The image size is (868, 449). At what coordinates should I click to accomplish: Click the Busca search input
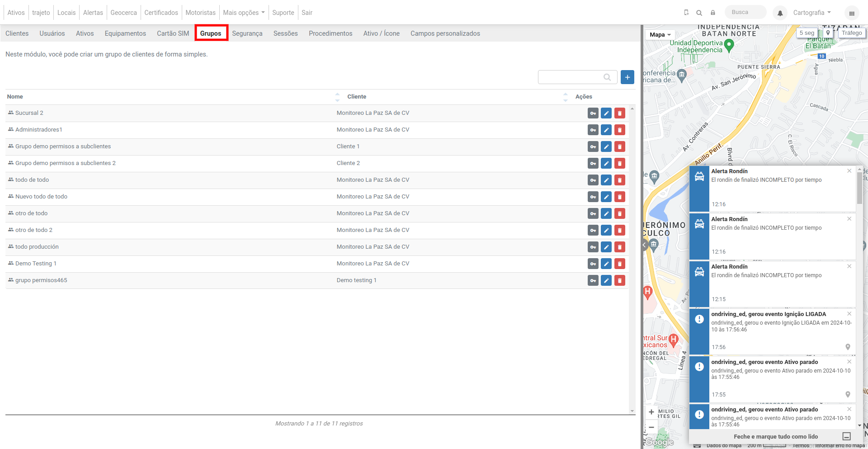point(745,12)
